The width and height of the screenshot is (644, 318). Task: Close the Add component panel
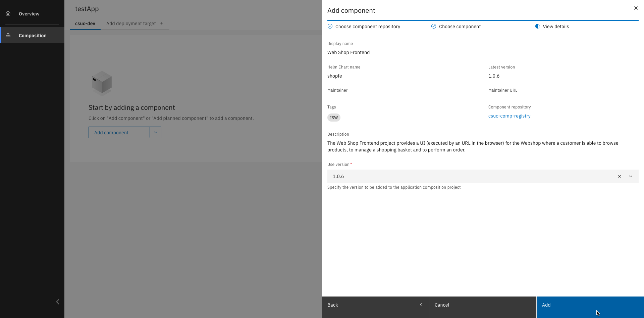[x=636, y=8]
